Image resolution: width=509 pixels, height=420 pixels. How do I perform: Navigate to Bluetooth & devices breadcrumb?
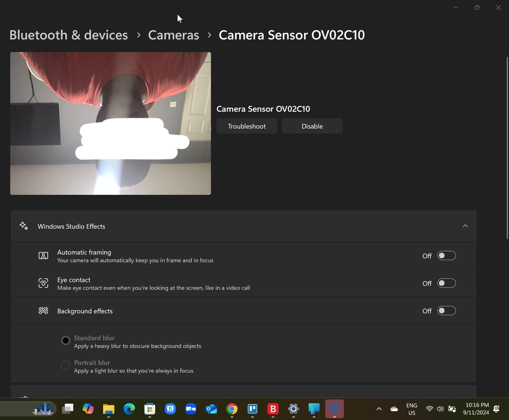68,35
